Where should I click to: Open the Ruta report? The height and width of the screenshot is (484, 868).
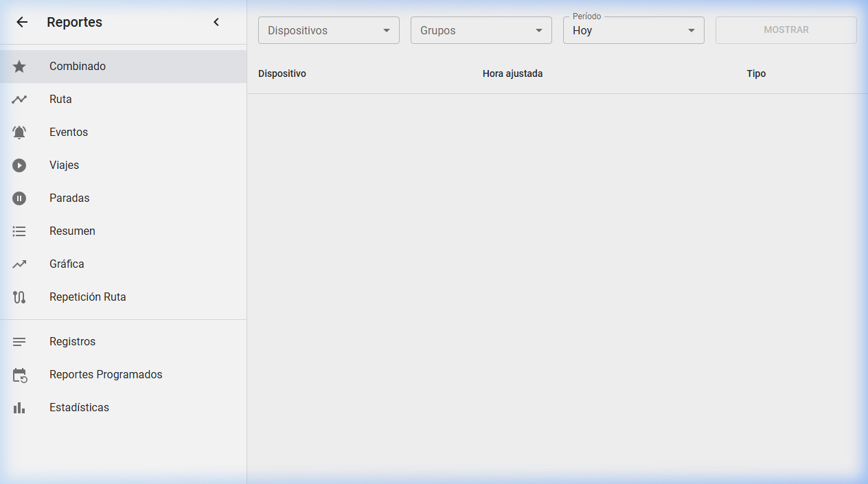click(x=124, y=100)
